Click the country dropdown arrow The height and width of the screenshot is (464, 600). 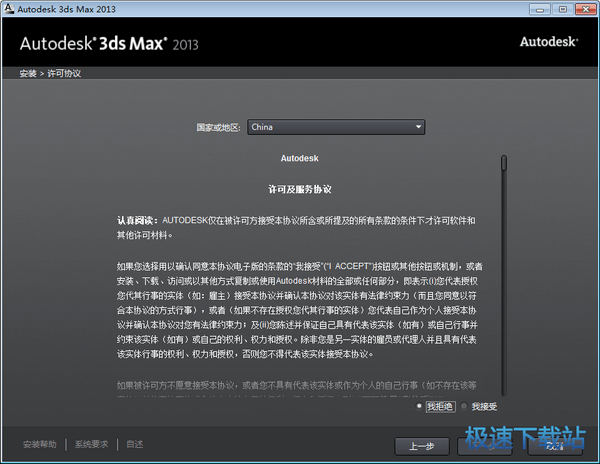coord(418,127)
